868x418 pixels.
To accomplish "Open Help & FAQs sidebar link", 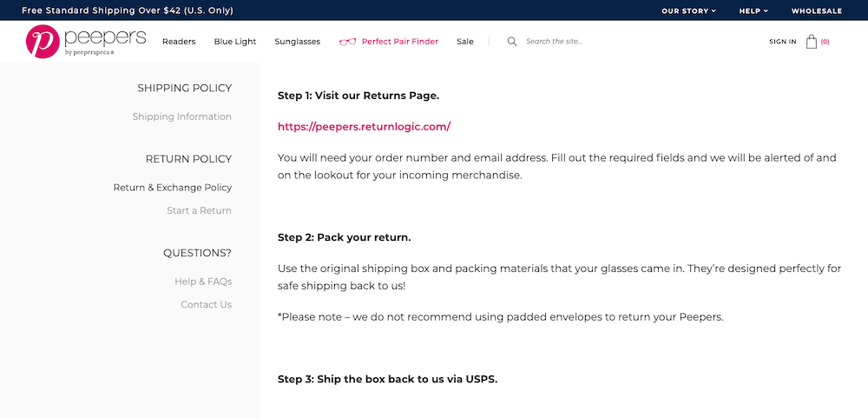I will [x=202, y=282].
